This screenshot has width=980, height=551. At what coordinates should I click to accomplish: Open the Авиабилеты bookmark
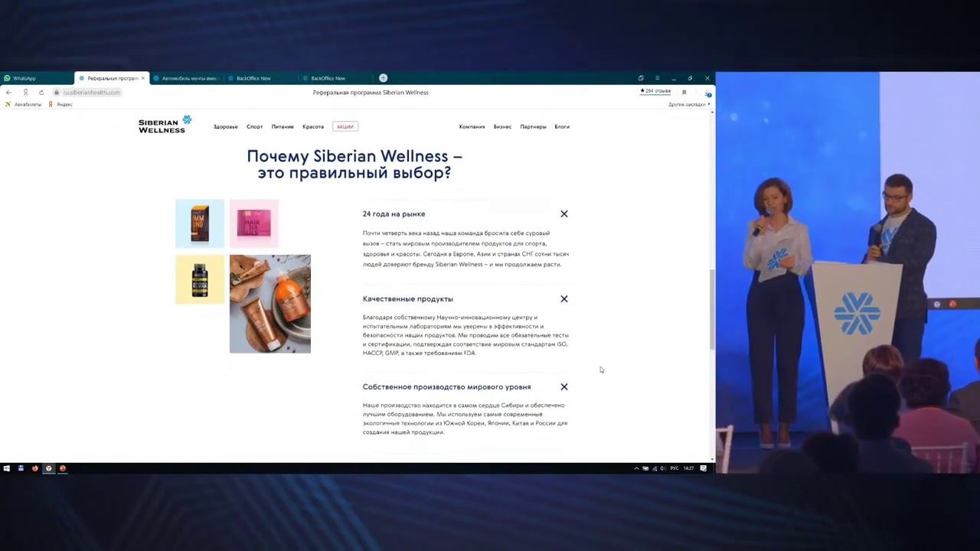[24, 104]
